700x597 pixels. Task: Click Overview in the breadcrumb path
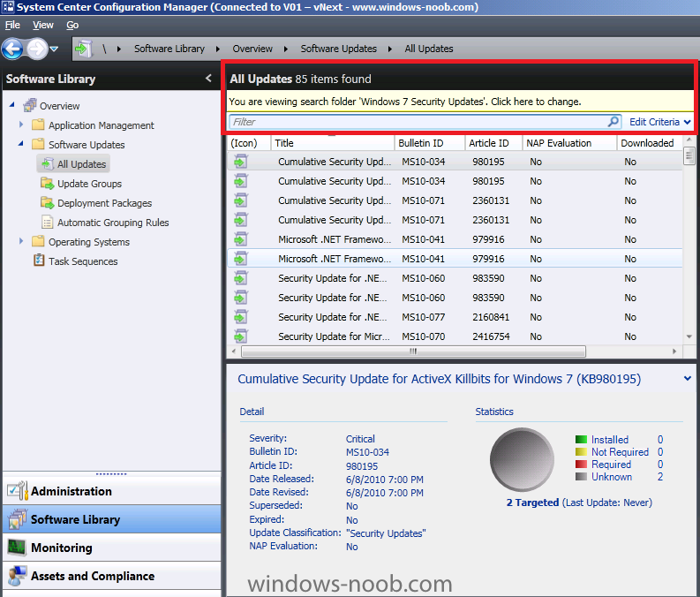tap(252, 49)
